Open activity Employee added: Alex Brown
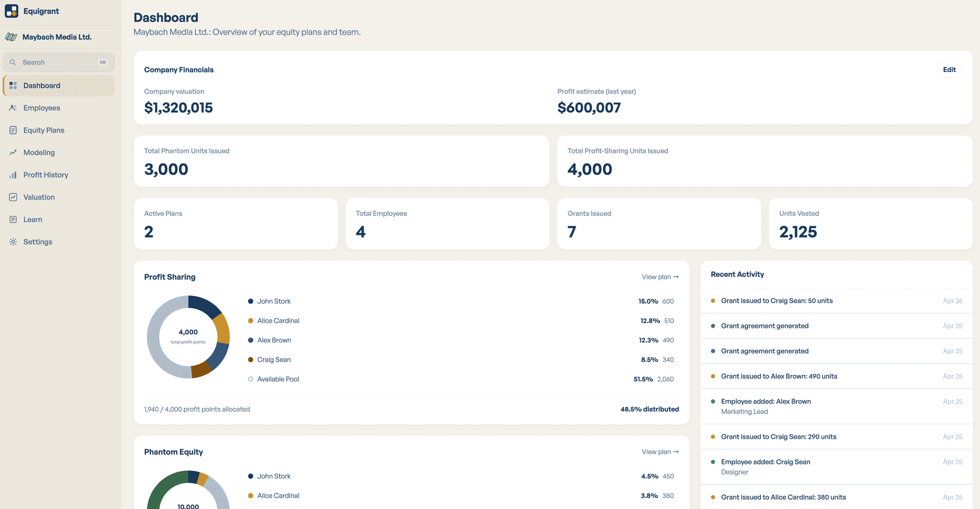This screenshot has width=980, height=509. point(836,406)
